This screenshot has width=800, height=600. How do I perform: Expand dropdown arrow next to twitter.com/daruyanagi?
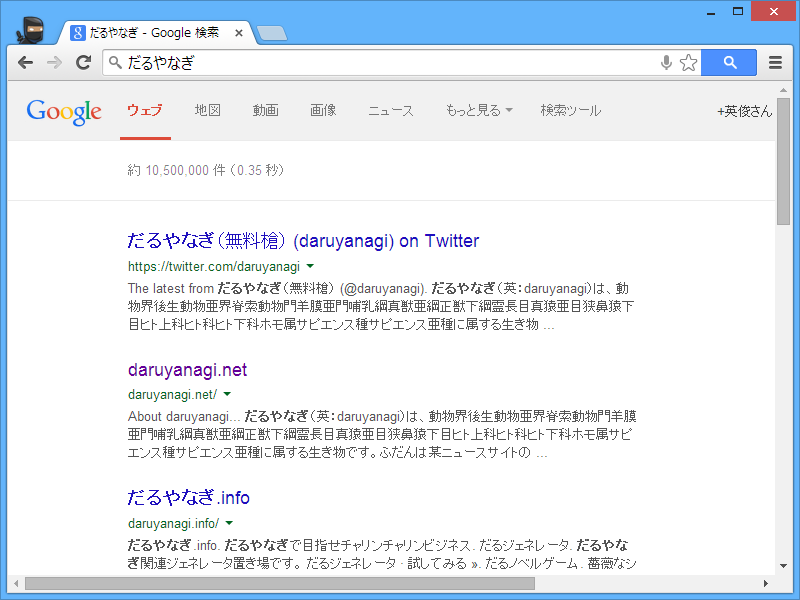(310, 266)
